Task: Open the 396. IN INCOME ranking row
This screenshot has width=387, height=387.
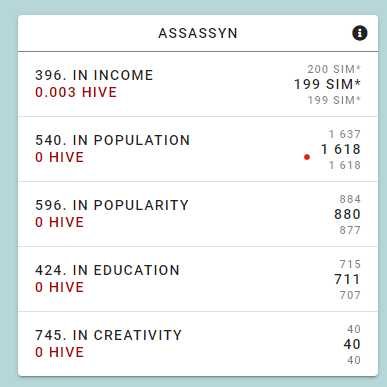Action: tap(198, 84)
